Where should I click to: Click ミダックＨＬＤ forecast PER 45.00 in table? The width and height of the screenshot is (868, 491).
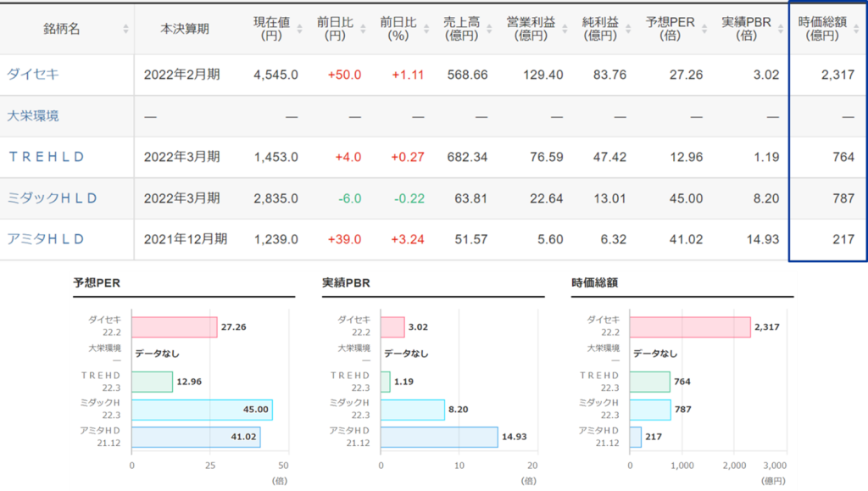[686, 198]
